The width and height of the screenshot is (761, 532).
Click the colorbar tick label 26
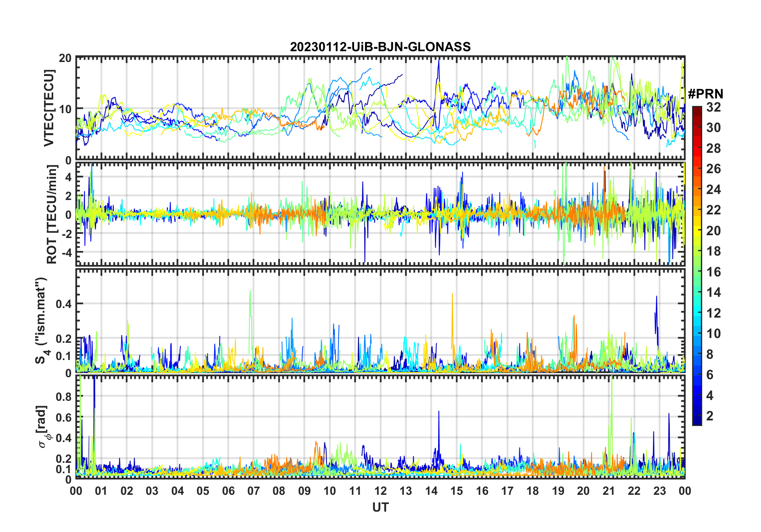[713, 169]
